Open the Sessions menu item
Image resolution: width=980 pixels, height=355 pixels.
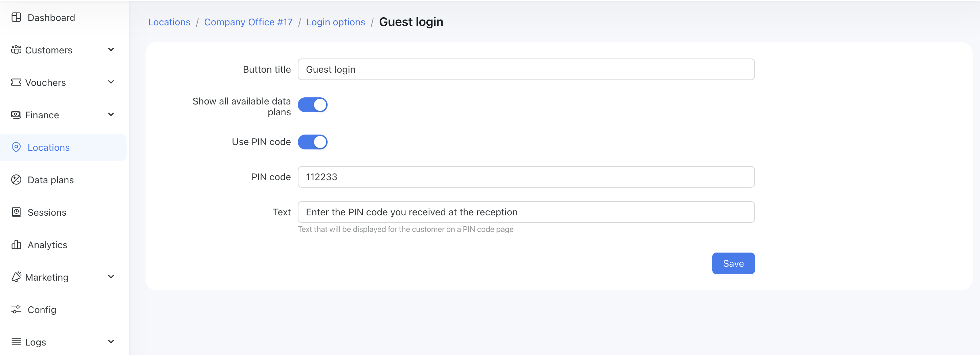(x=47, y=212)
